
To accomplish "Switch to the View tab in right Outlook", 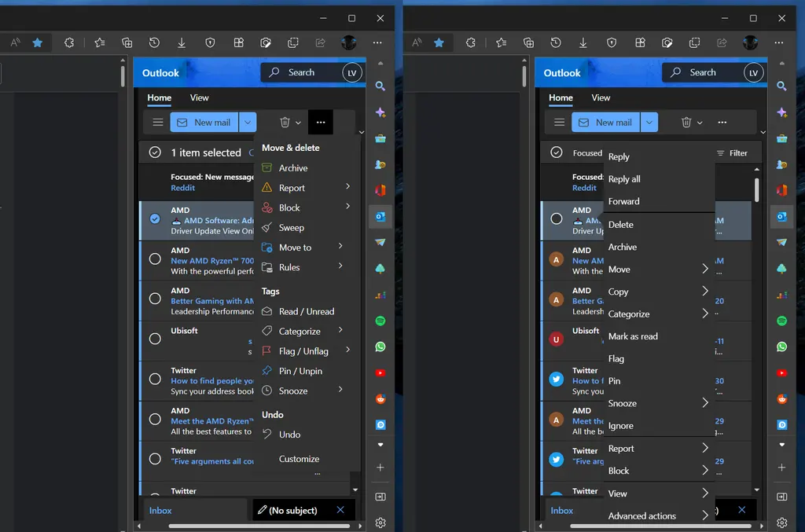I will click(x=601, y=97).
